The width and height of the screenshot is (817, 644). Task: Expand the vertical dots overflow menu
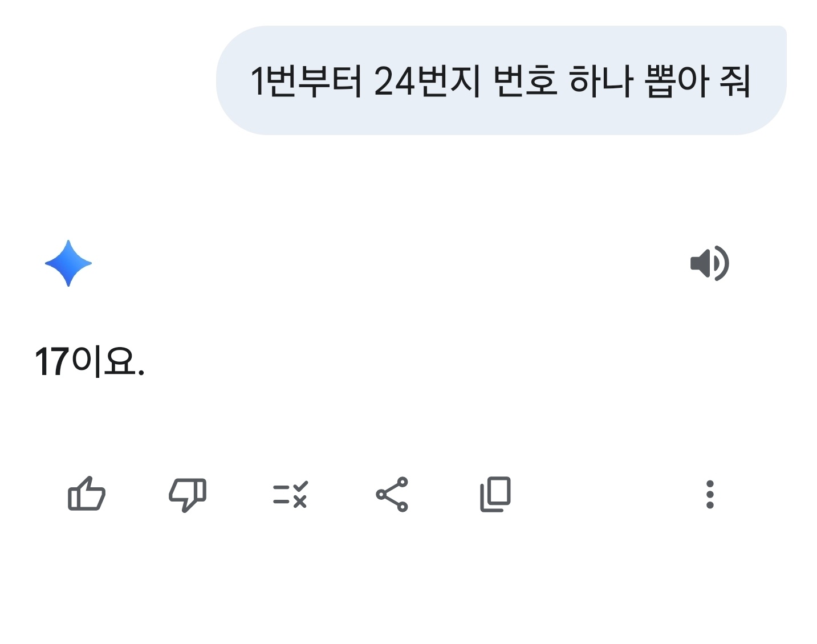tap(710, 494)
